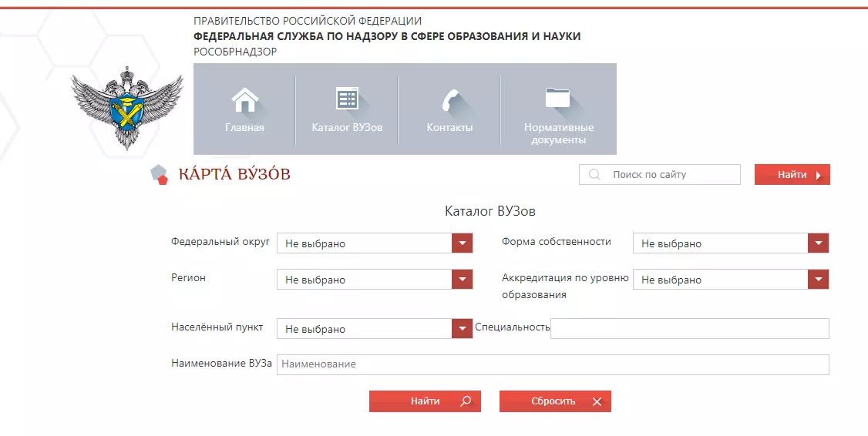Click the house icon for Главная
868x436 pixels.
244,100
